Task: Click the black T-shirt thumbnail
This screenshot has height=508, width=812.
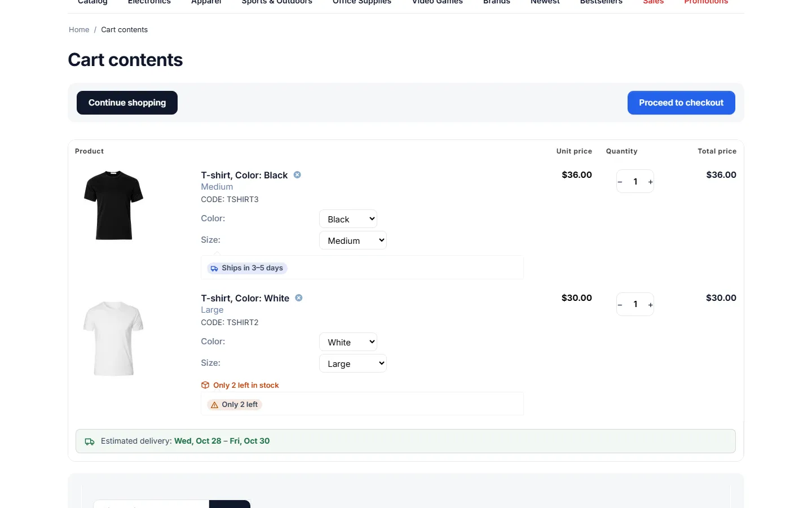Action: 113,205
